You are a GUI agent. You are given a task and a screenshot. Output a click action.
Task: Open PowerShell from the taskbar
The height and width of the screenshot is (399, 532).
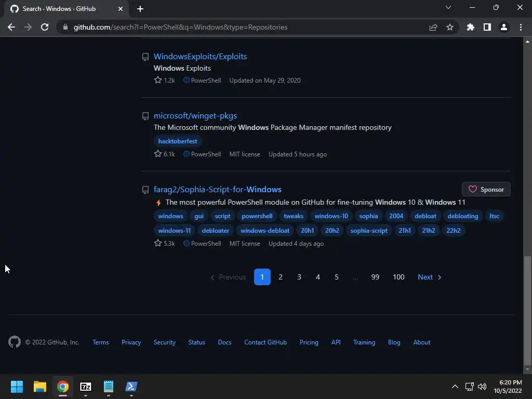(x=131, y=387)
